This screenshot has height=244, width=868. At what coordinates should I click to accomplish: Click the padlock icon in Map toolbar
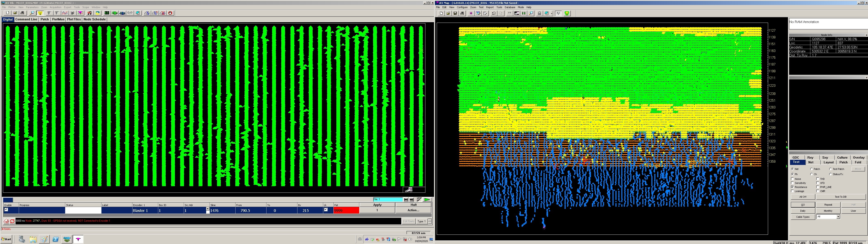pyautogui.click(x=540, y=14)
